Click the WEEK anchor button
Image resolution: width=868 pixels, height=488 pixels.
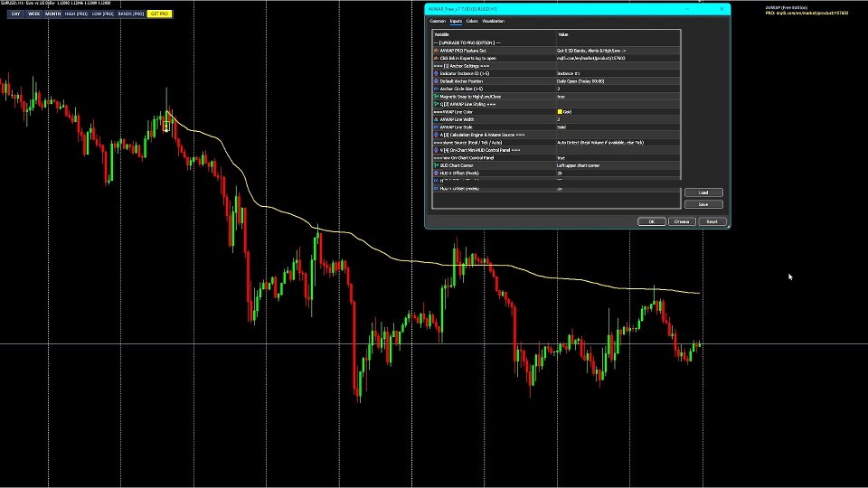[x=33, y=14]
